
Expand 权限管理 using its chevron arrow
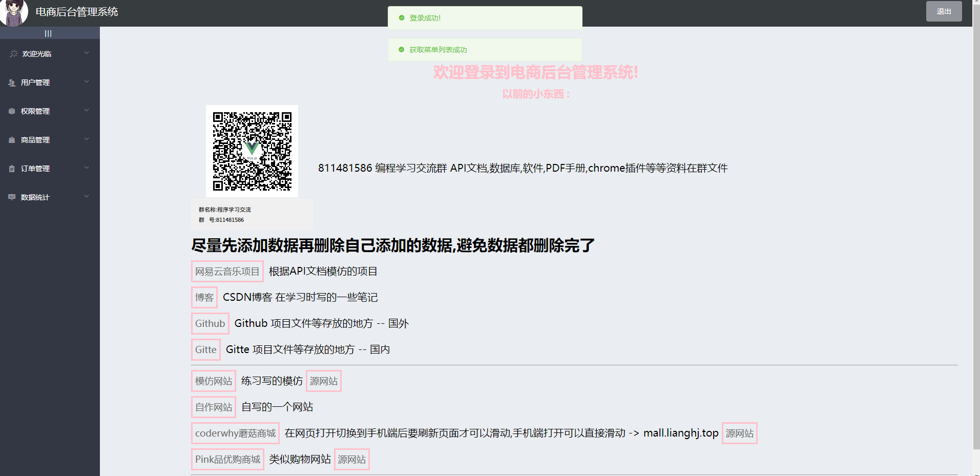(87, 110)
